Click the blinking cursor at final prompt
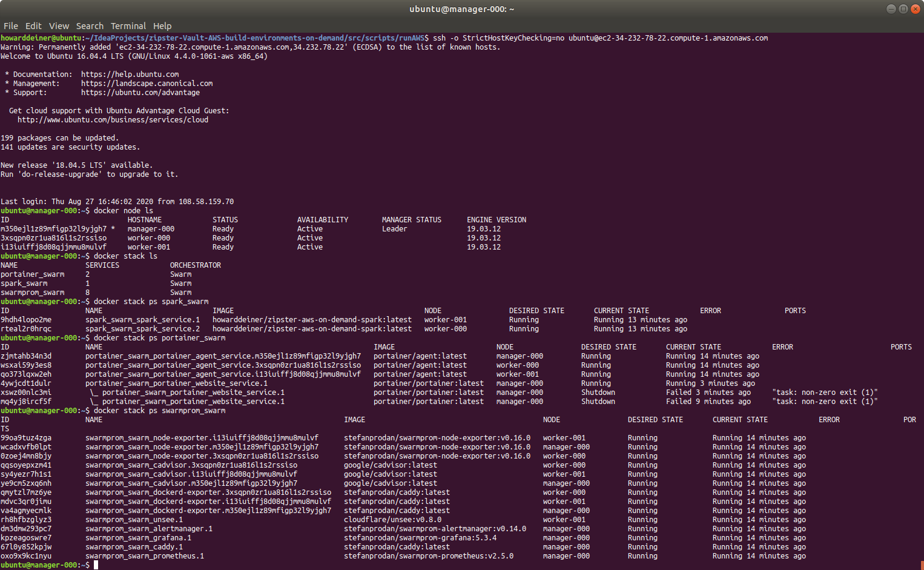 point(96,565)
